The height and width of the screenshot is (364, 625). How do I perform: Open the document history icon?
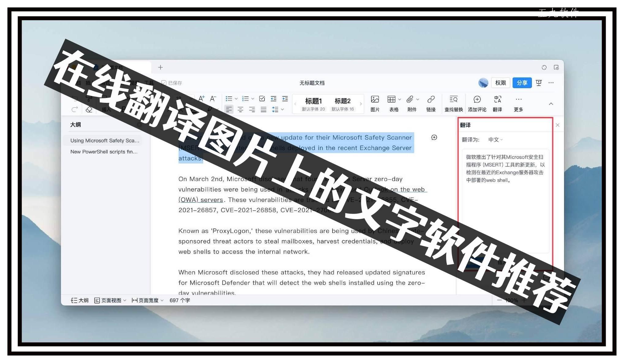[x=556, y=67]
